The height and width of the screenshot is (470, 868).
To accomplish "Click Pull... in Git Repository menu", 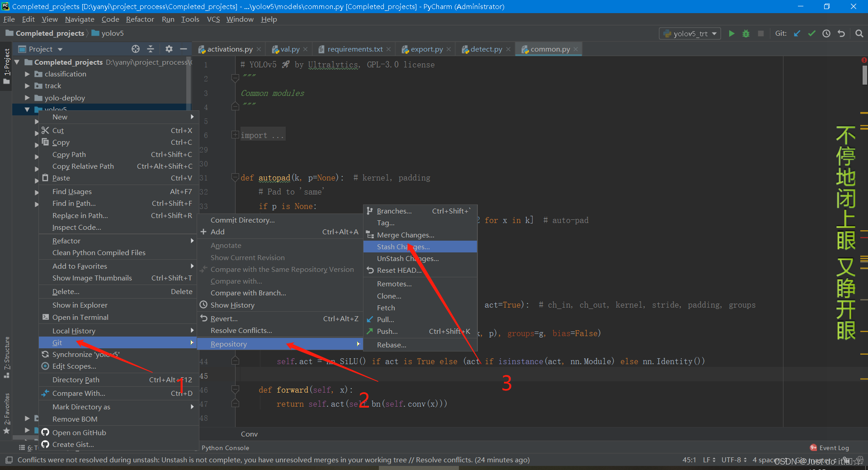I will (x=420, y=319).
